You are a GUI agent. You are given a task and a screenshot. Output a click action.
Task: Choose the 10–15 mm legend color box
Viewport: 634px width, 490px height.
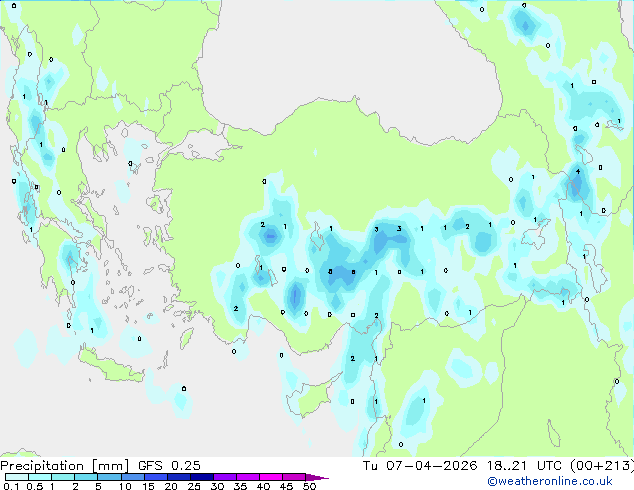[x=133, y=477]
